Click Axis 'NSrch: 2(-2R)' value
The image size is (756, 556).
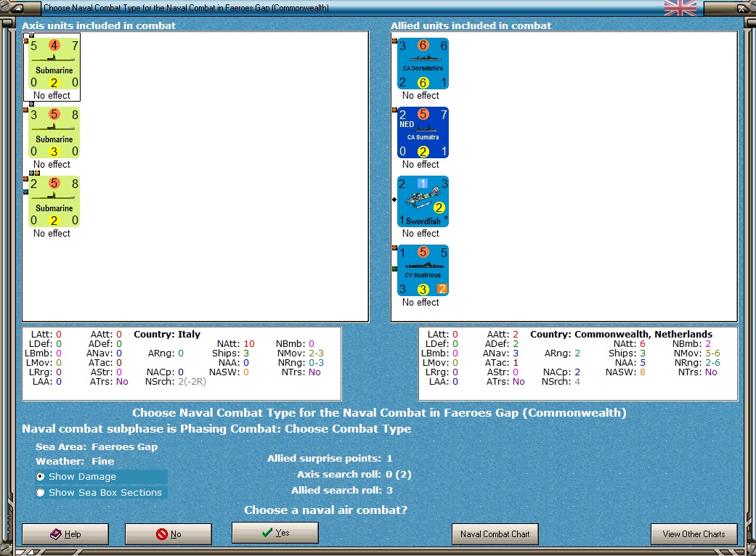pyautogui.click(x=176, y=382)
